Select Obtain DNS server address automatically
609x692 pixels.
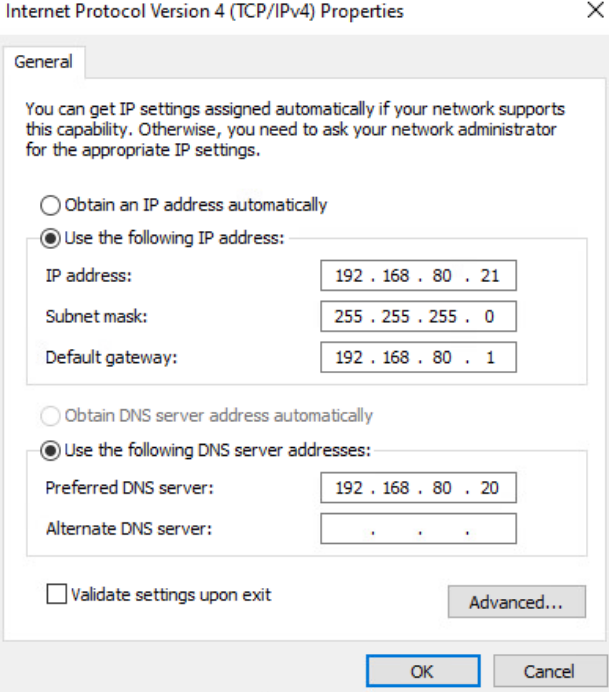pos(49,415)
